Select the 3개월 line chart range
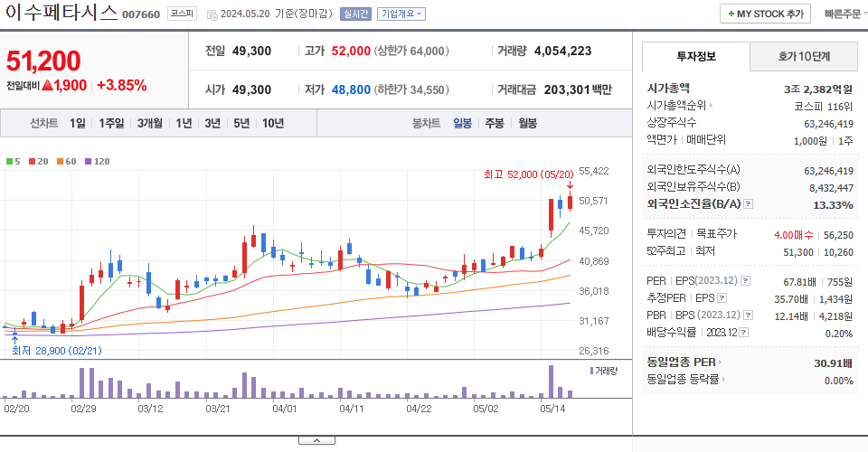 click(x=150, y=123)
